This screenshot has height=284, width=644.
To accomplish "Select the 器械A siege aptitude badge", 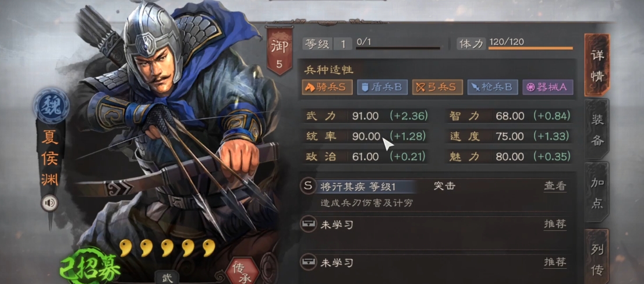I will (547, 87).
